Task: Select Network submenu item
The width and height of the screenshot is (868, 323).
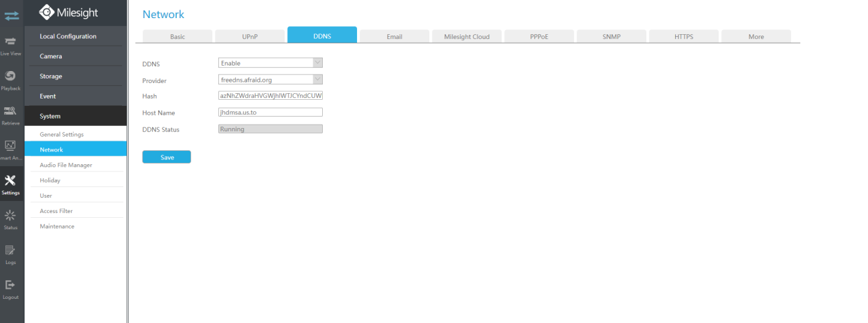Action: pyautogui.click(x=76, y=149)
